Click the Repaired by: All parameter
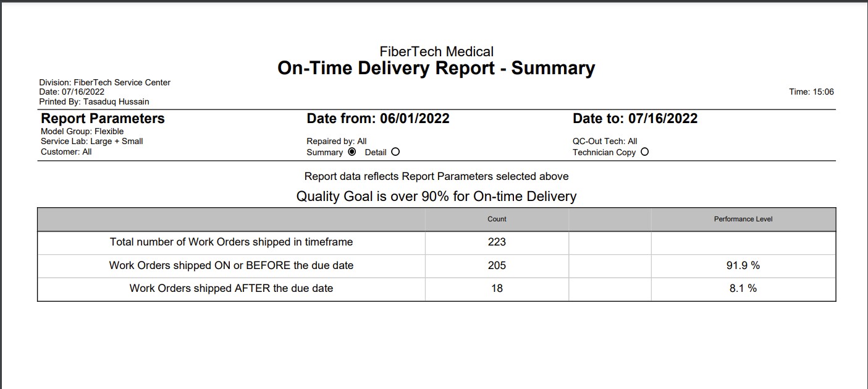 tap(337, 141)
